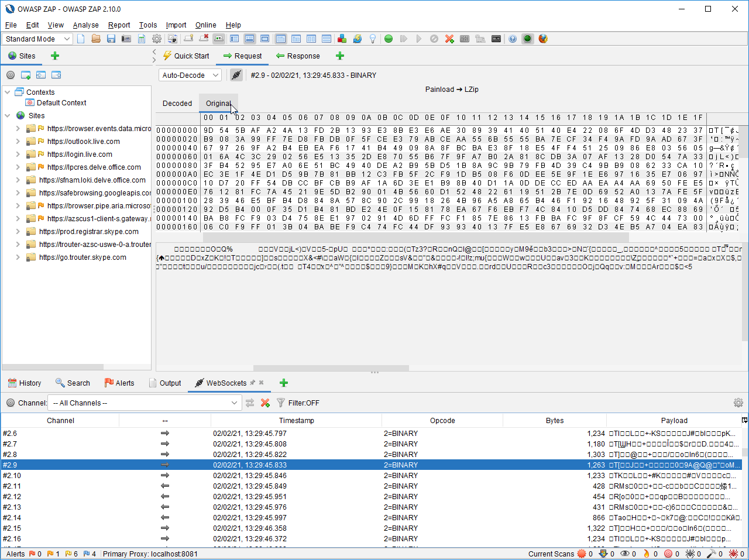Screen dimensions: 749x560
Task: Close the WebSockets tab
Action: (x=262, y=383)
